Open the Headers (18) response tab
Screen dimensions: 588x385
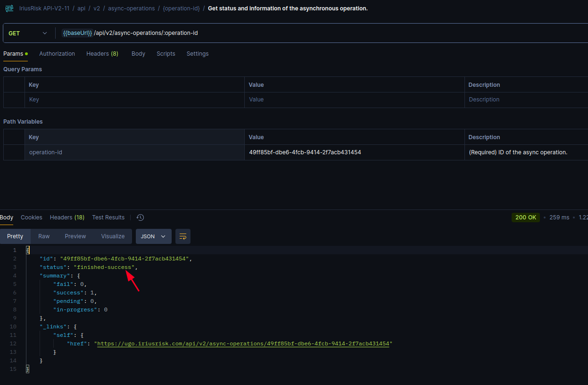point(66,217)
